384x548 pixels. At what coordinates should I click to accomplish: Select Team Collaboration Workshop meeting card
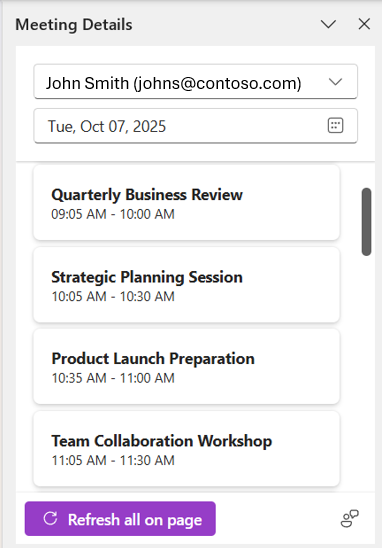coord(186,449)
